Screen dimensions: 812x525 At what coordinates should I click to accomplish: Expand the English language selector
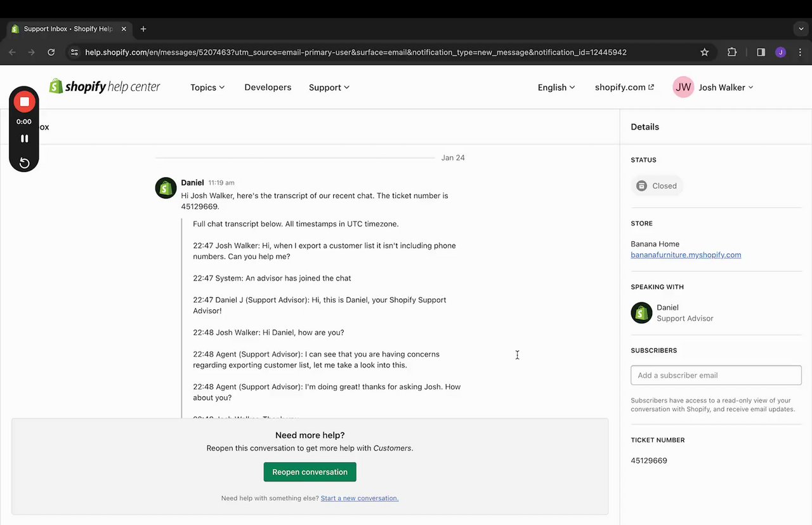coord(556,88)
